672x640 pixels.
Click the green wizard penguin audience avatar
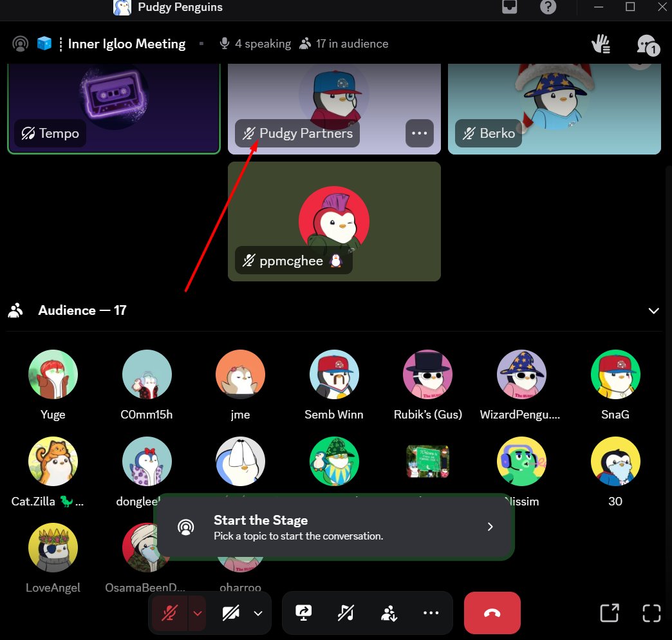pyautogui.click(x=334, y=461)
